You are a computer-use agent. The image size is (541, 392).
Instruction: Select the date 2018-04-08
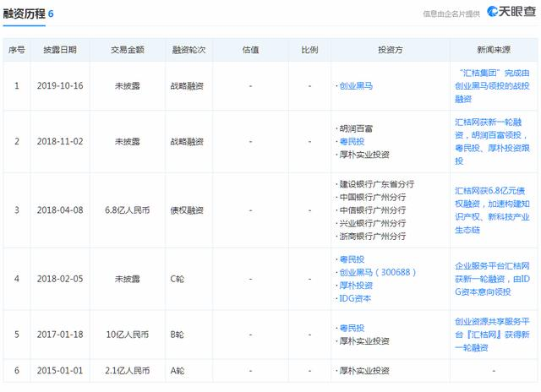click(x=60, y=210)
